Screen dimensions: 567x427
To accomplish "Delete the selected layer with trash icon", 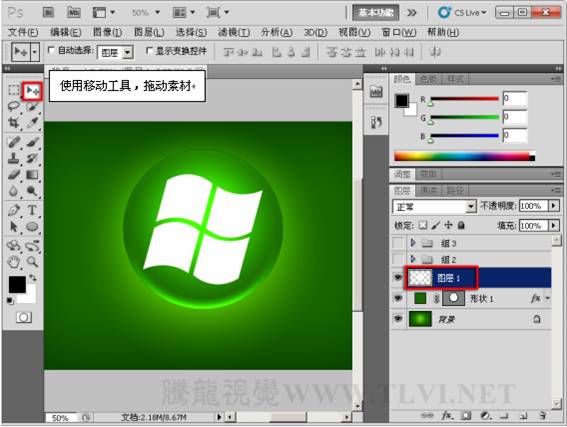I will coord(542,416).
